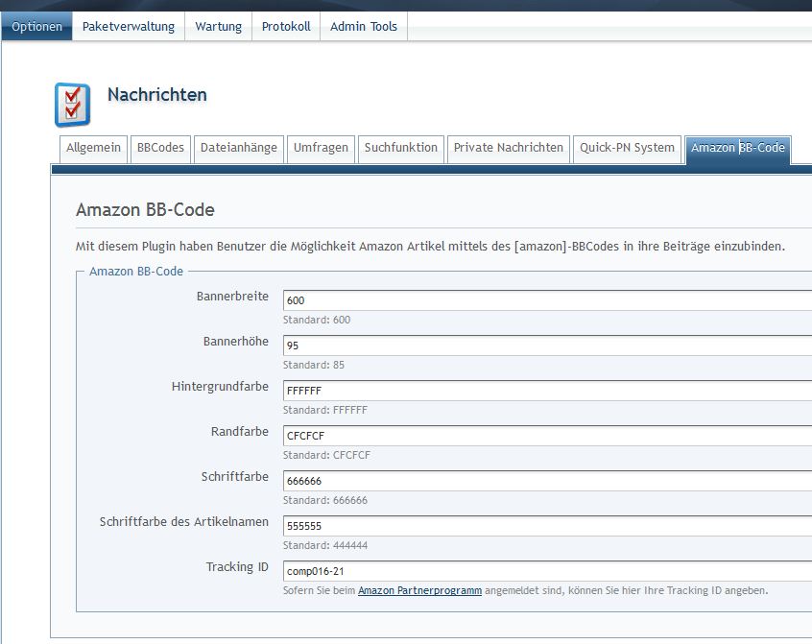Screen dimensions: 812x644
Task: Switch to the BBCodes tab
Action: [160, 149]
